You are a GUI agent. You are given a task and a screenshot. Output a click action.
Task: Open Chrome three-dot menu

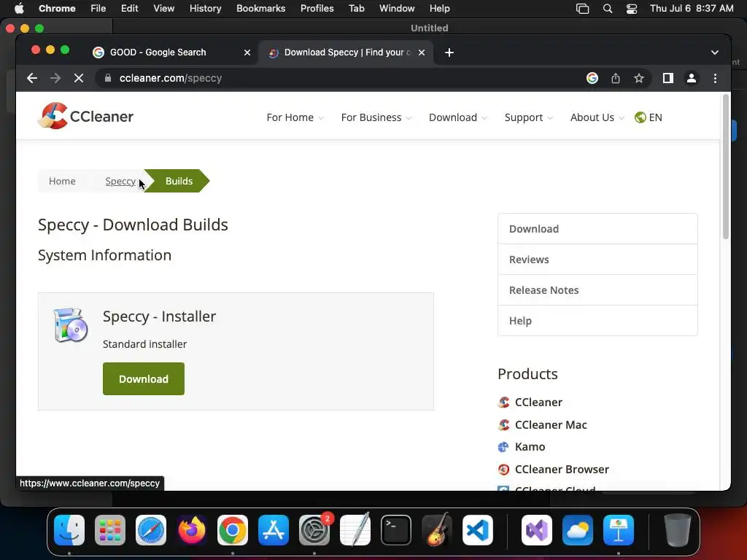(x=715, y=78)
